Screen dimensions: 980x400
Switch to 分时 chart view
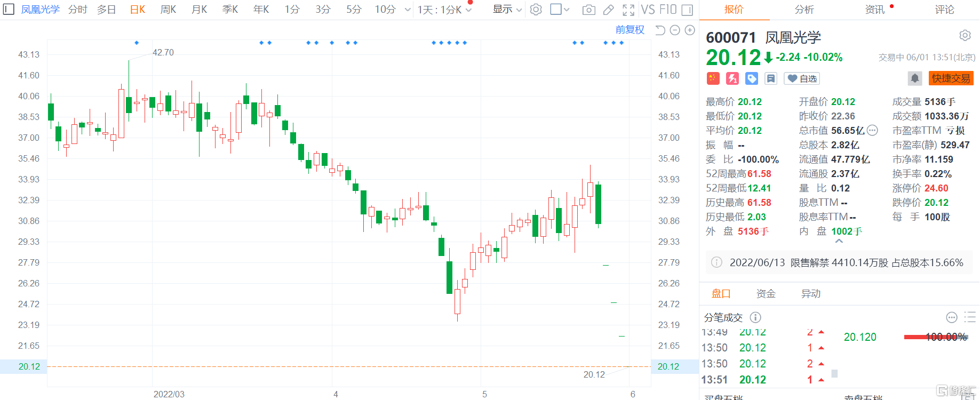point(78,10)
